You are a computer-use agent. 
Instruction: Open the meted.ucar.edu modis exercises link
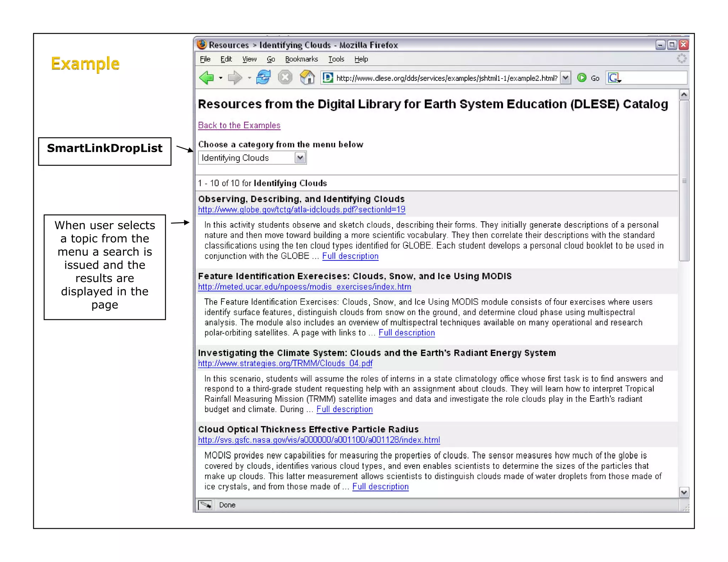(x=304, y=287)
